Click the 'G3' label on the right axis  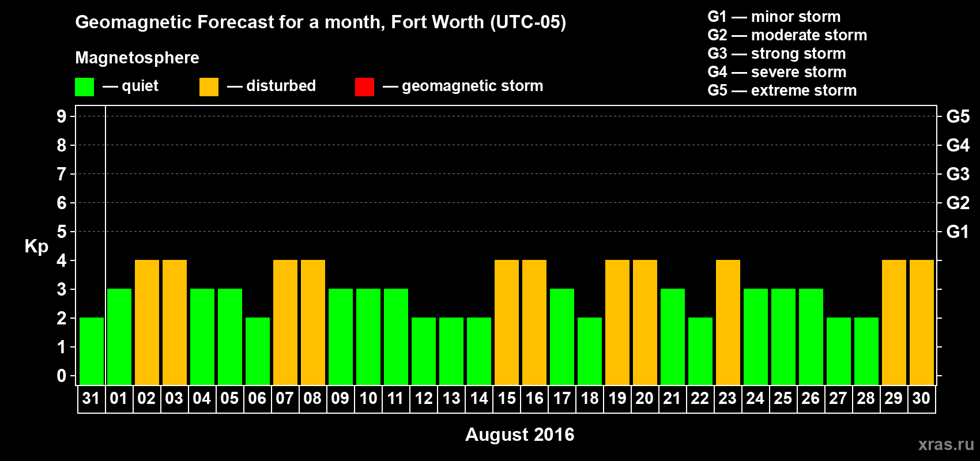pos(958,174)
